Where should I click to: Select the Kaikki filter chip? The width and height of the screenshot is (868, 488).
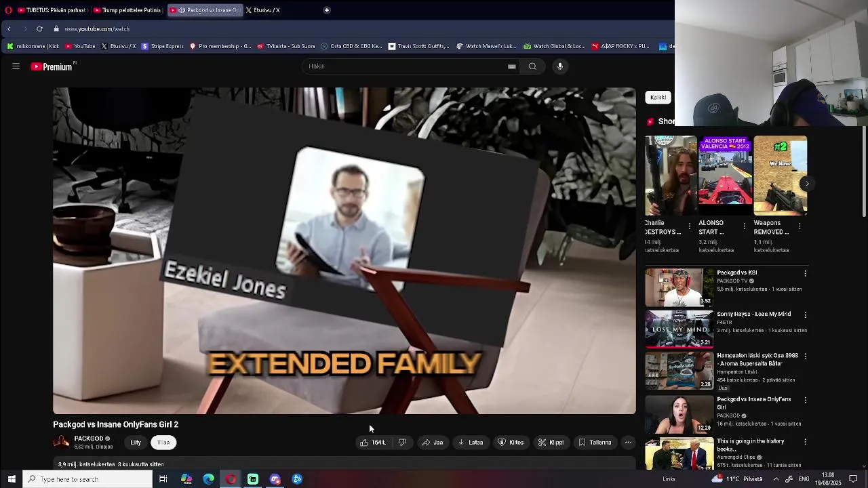658,98
